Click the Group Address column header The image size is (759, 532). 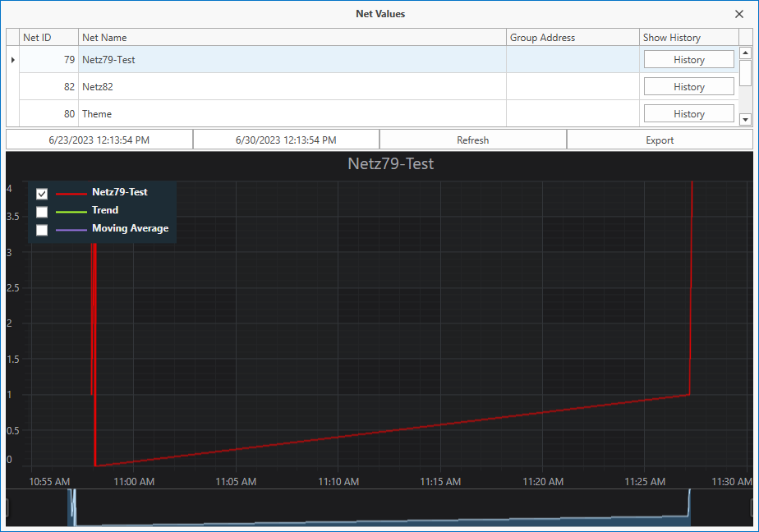click(573, 37)
